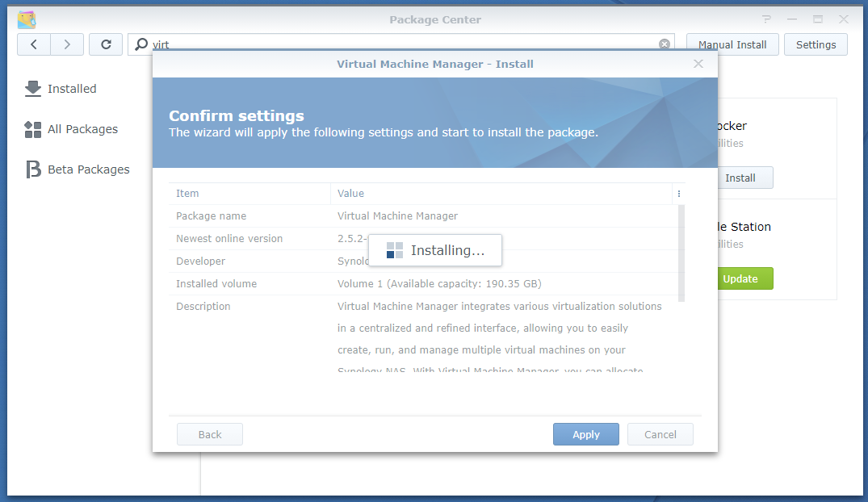Click the magnifier search icon
The image size is (868, 502).
coord(142,44)
